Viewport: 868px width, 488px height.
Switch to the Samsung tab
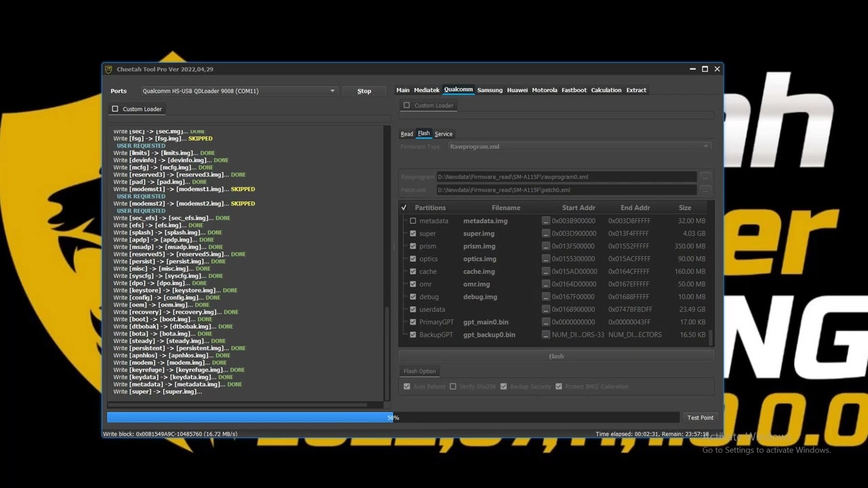tap(490, 90)
